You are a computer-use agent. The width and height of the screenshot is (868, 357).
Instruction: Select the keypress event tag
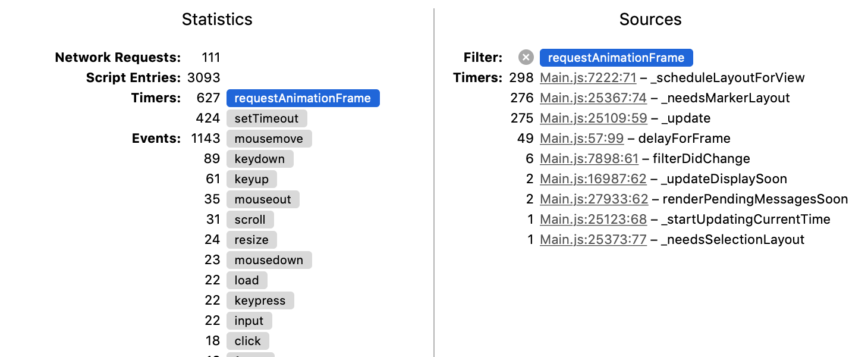(260, 300)
